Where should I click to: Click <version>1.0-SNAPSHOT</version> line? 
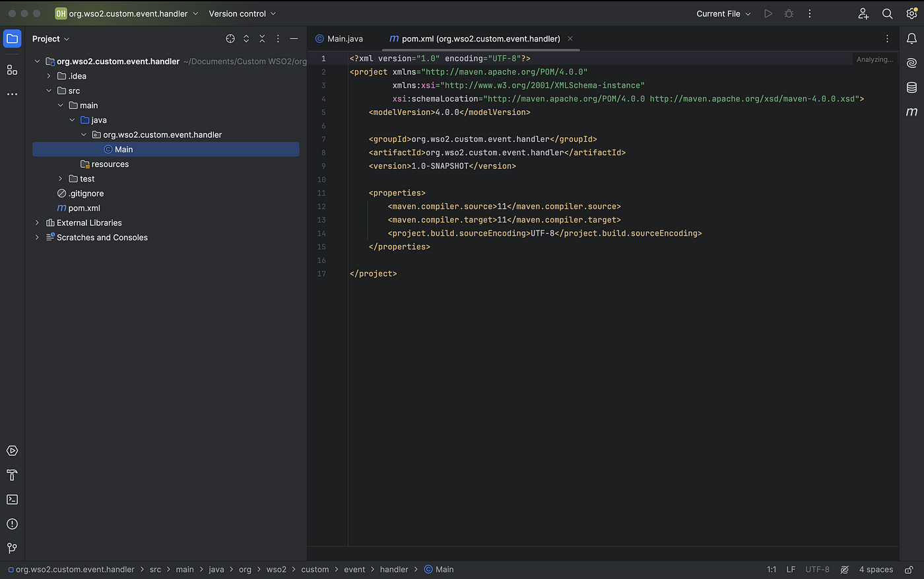(442, 166)
